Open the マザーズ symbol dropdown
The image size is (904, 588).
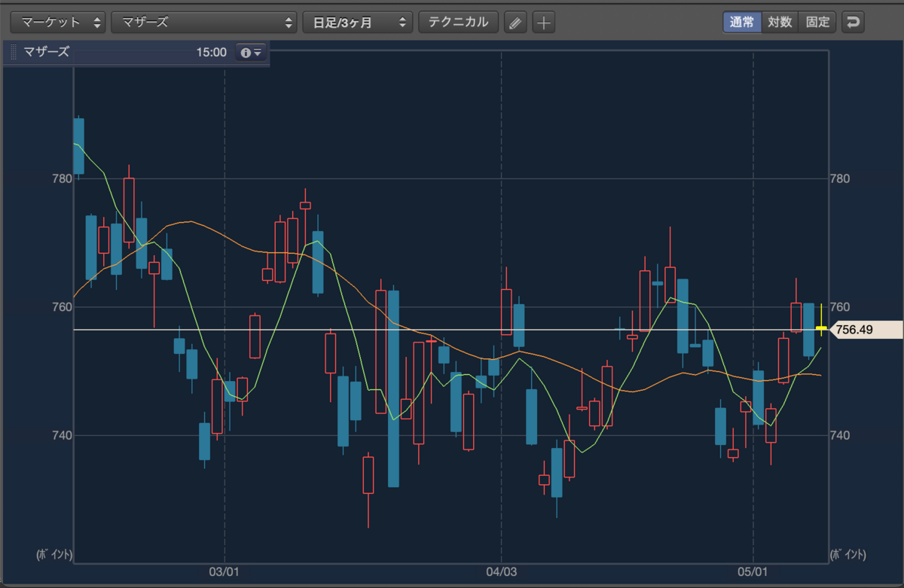tap(204, 22)
